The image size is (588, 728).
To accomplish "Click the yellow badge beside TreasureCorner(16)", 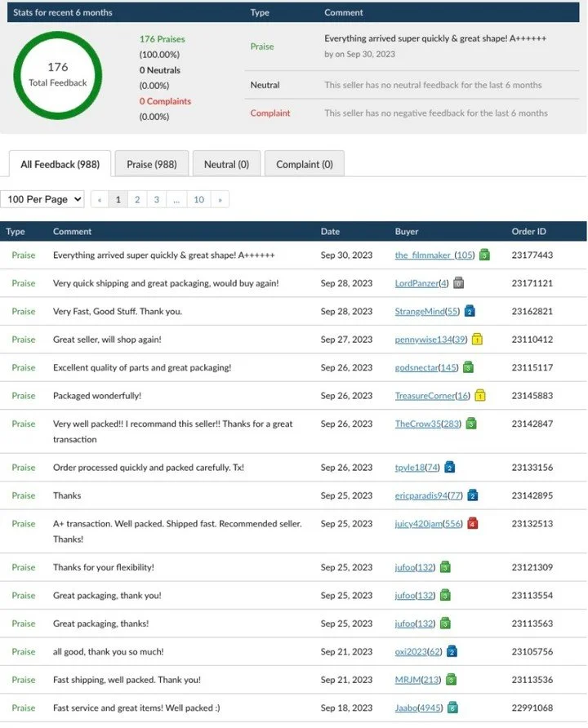I will click(x=480, y=396).
